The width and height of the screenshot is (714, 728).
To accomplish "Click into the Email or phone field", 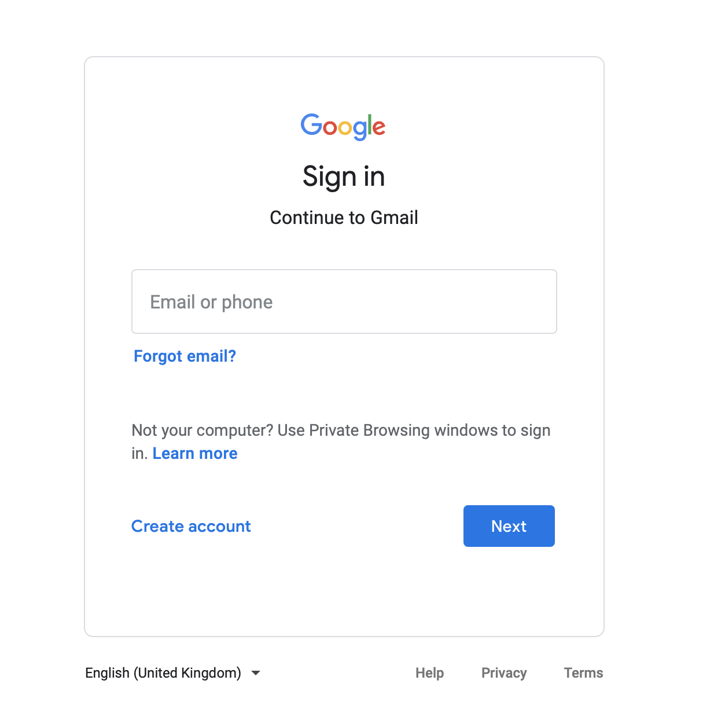I will [344, 302].
